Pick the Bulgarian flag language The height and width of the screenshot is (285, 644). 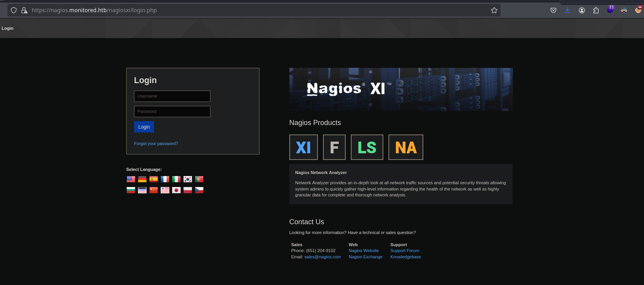[131, 190]
